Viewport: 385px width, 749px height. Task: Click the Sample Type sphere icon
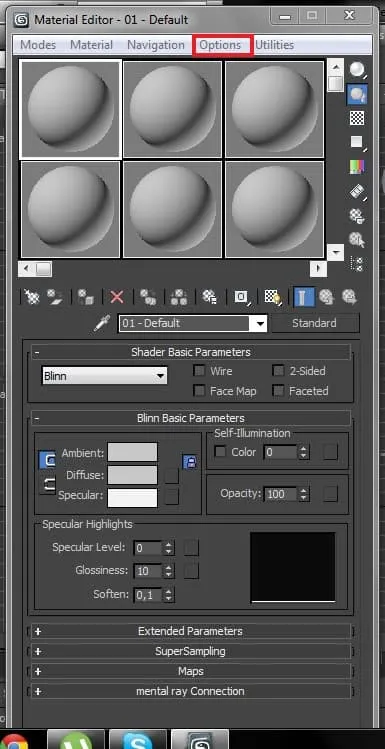[357, 69]
